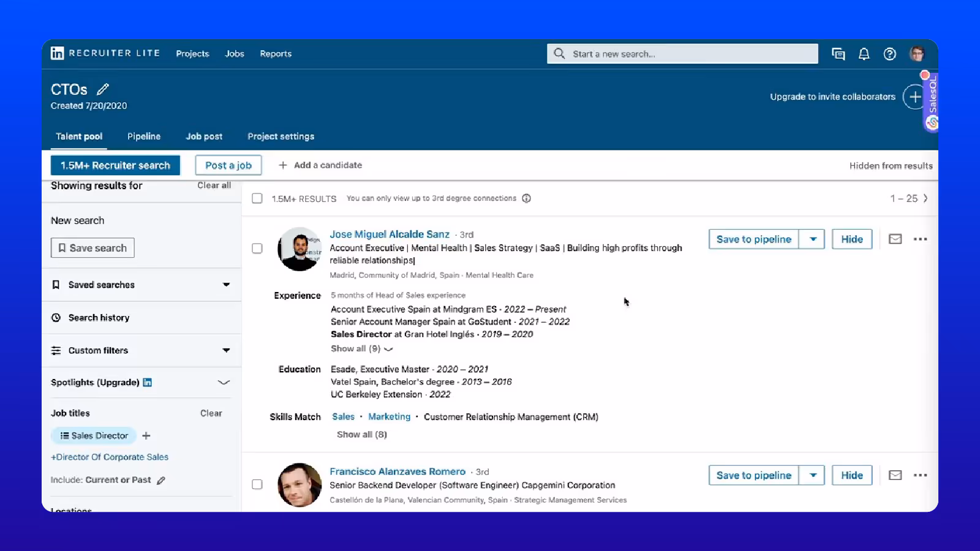The image size is (980, 551).
Task: Open the Reports menu
Action: [x=276, y=54]
